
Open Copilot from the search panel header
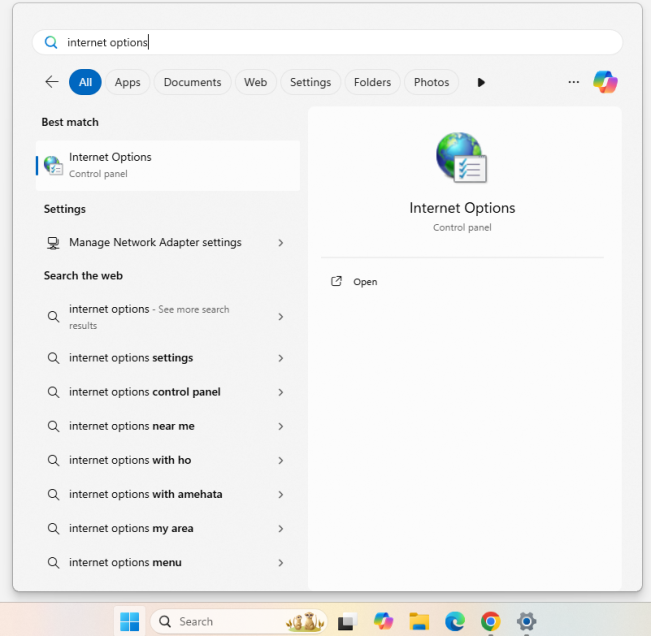(605, 82)
